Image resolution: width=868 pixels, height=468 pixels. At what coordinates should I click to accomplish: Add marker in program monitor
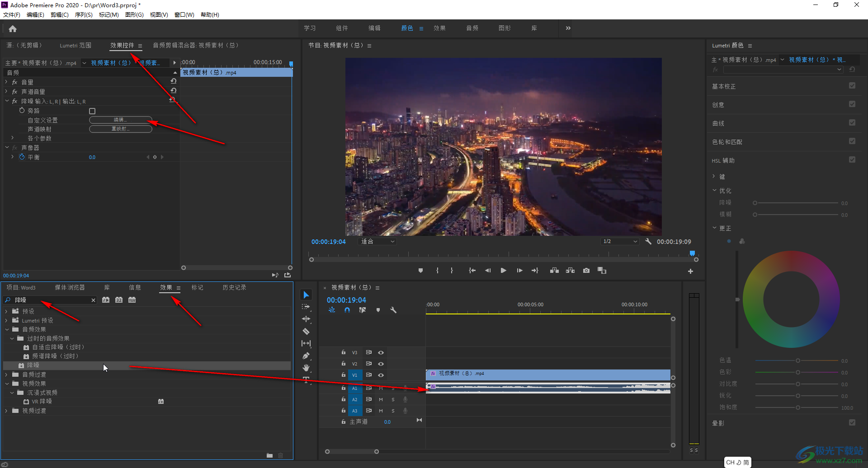tap(420, 271)
